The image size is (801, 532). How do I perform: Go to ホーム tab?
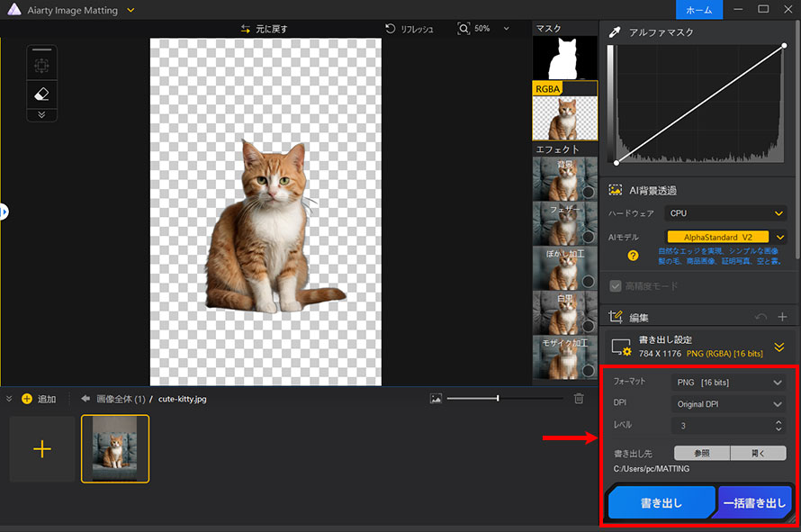coord(698,10)
